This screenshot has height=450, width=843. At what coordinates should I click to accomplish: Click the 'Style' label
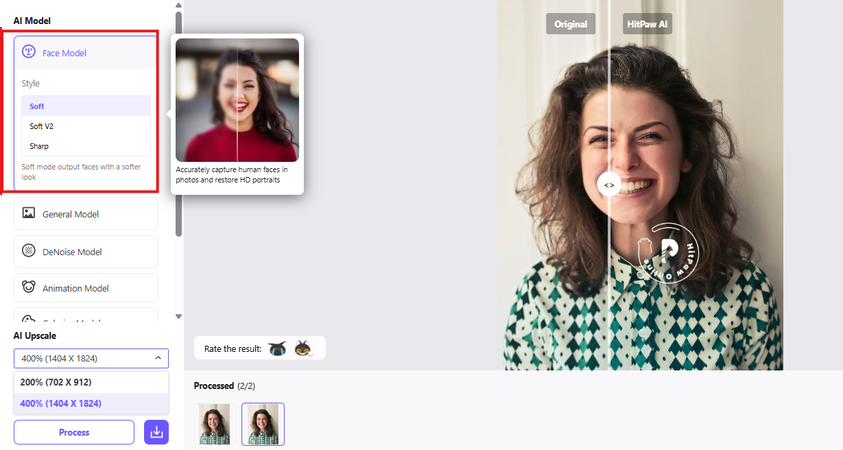point(31,83)
